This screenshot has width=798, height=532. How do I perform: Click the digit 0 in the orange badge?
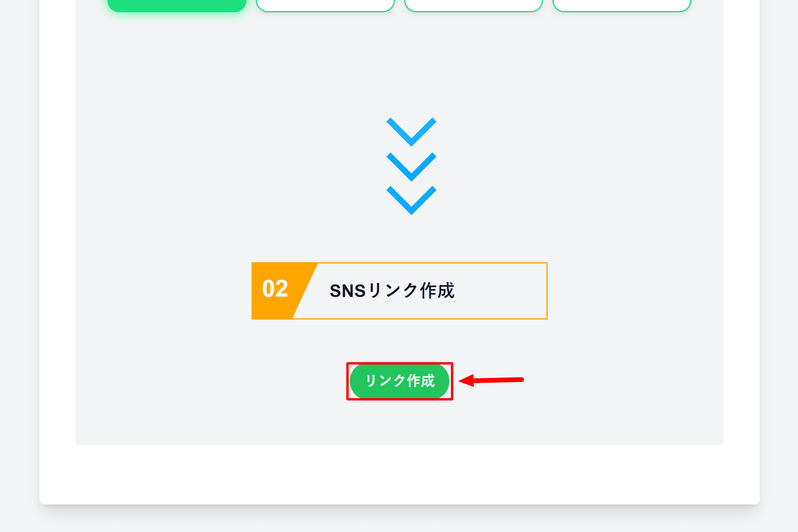point(269,289)
